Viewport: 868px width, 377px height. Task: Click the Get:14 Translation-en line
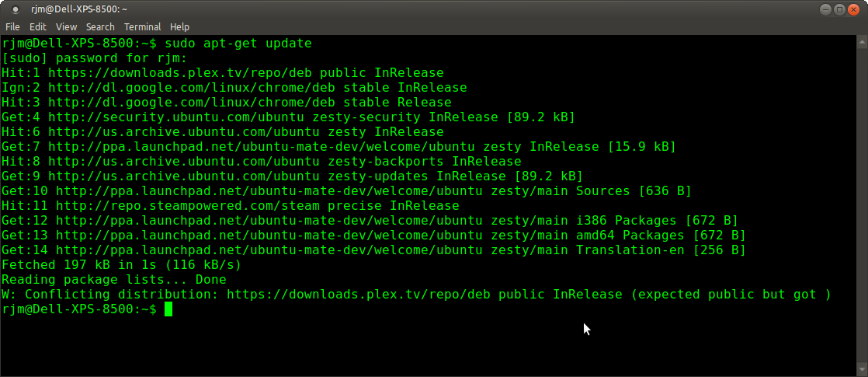coord(373,250)
